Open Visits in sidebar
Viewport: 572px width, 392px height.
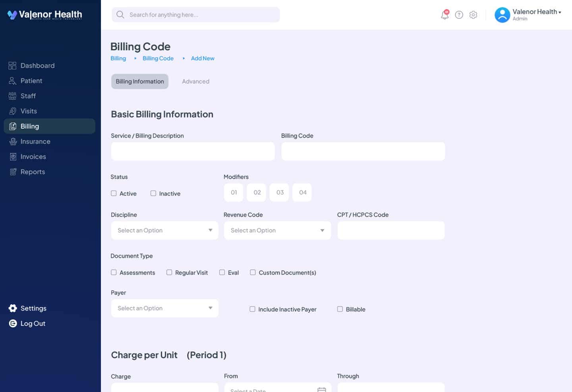pyautogui.click(x=29, y=111)
